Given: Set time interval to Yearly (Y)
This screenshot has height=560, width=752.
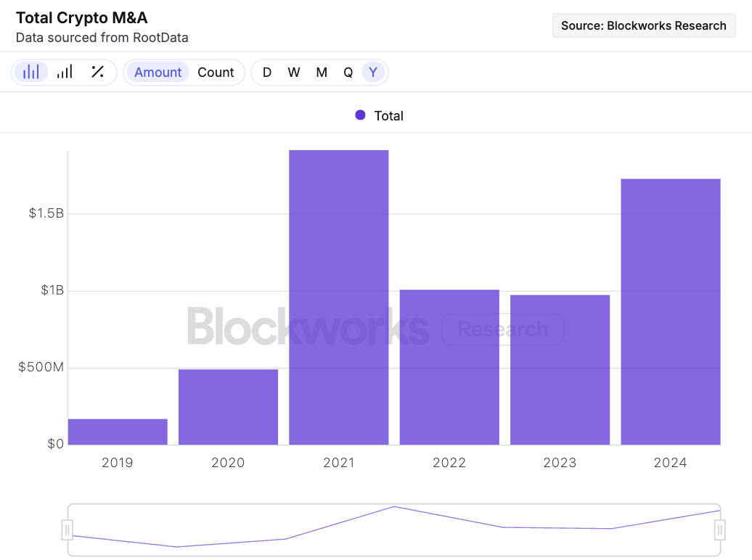Looking at the screenshot, I should 373,73.
